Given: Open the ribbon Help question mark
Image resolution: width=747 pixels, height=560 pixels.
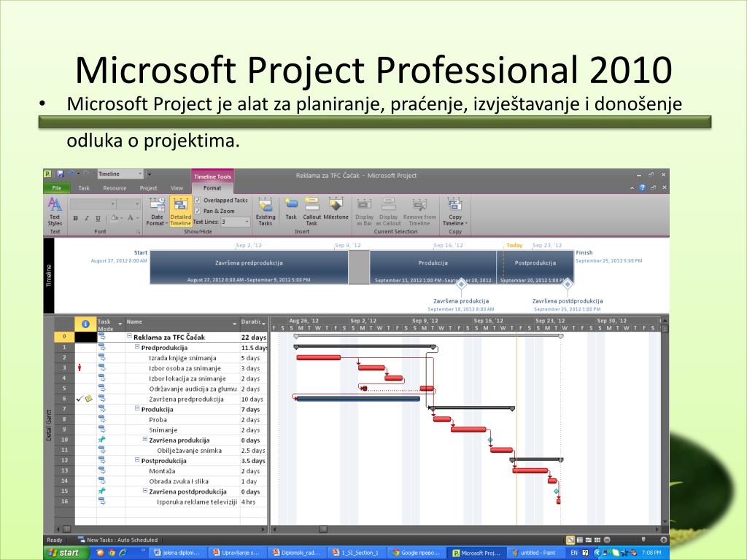Looking at the screenshot, I should (642, 187).
